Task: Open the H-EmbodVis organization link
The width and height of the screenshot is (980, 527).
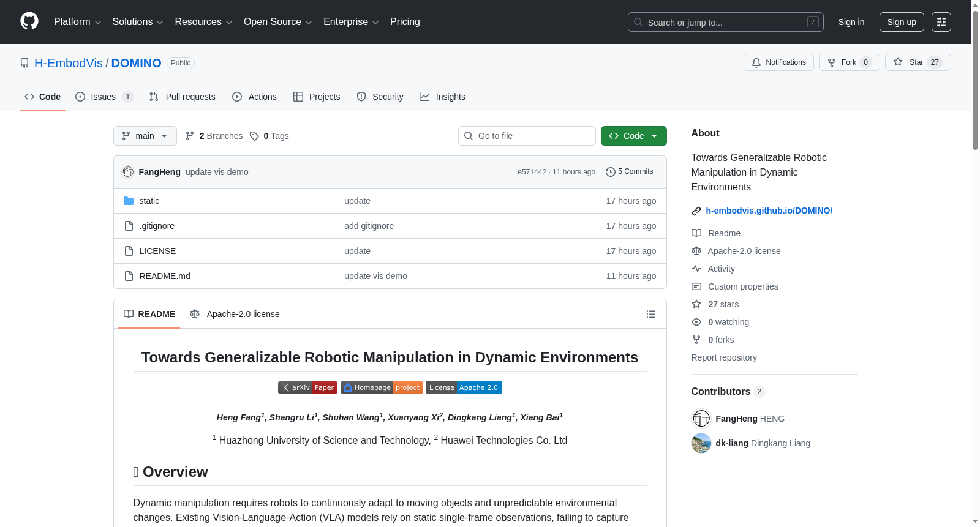Action: point(69,63)
